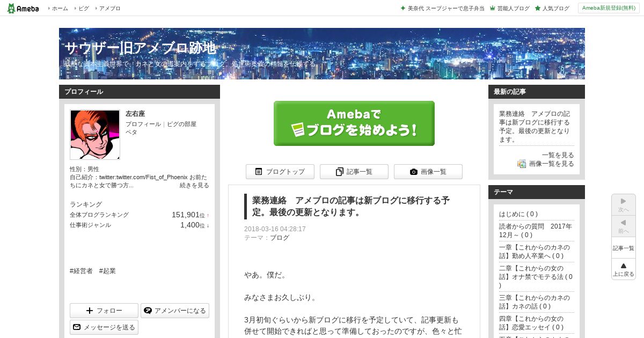Open 仕事術ジャンル ranking link
Image resolution: width=644 pixels, height=338 pixels.
pos(90,225)
